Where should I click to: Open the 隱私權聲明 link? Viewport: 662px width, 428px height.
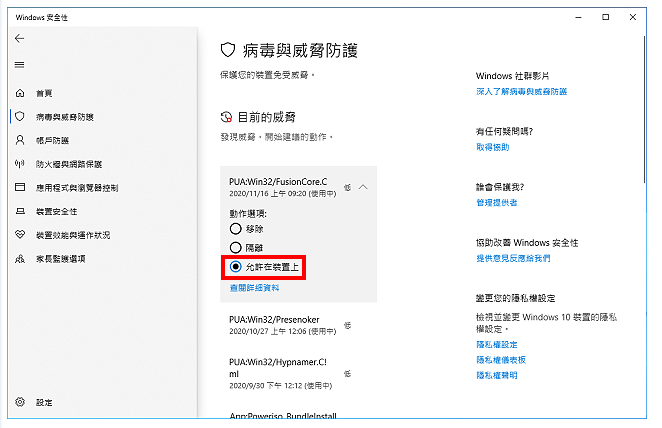tap(496, 375)
